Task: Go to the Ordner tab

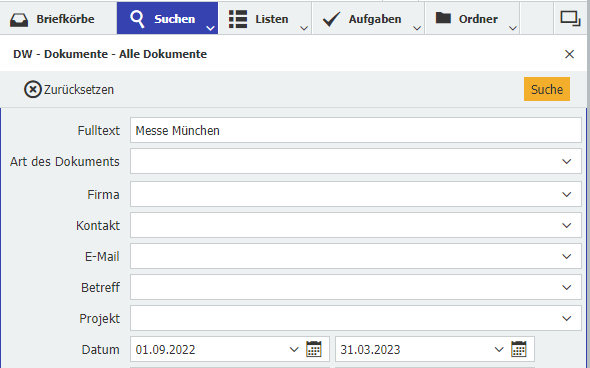Action: point(472,18)
